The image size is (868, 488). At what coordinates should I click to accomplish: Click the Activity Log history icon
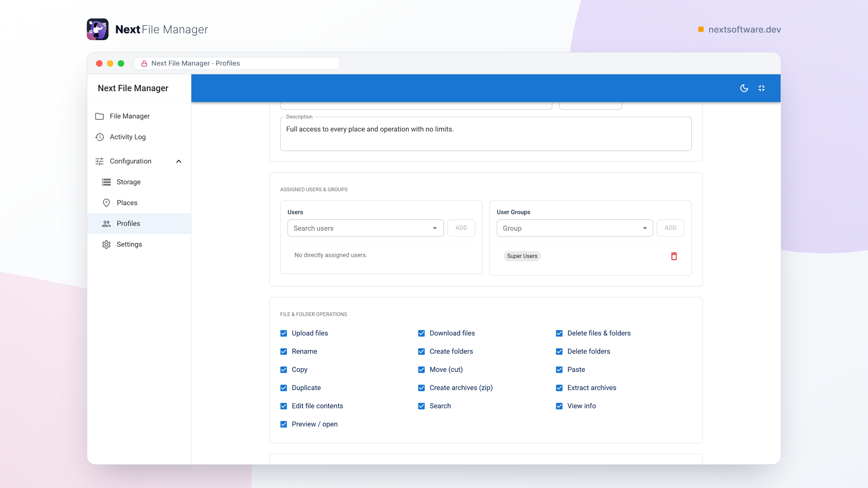pyautogui.click(x=99, y=137)
